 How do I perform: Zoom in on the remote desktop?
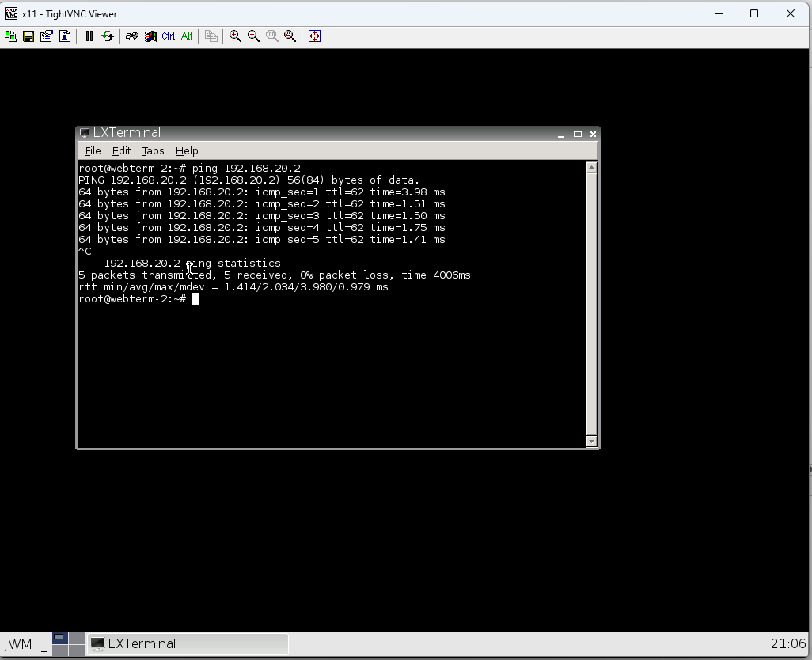(x=235, y=36)
